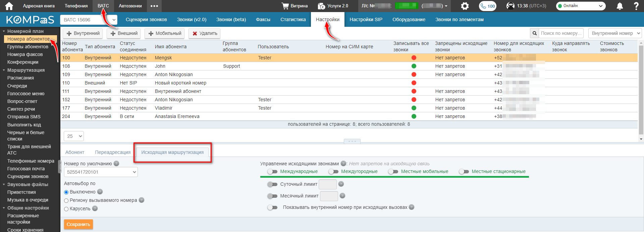Open the support headset icon

pyautogui.click(x=510, y=6)
